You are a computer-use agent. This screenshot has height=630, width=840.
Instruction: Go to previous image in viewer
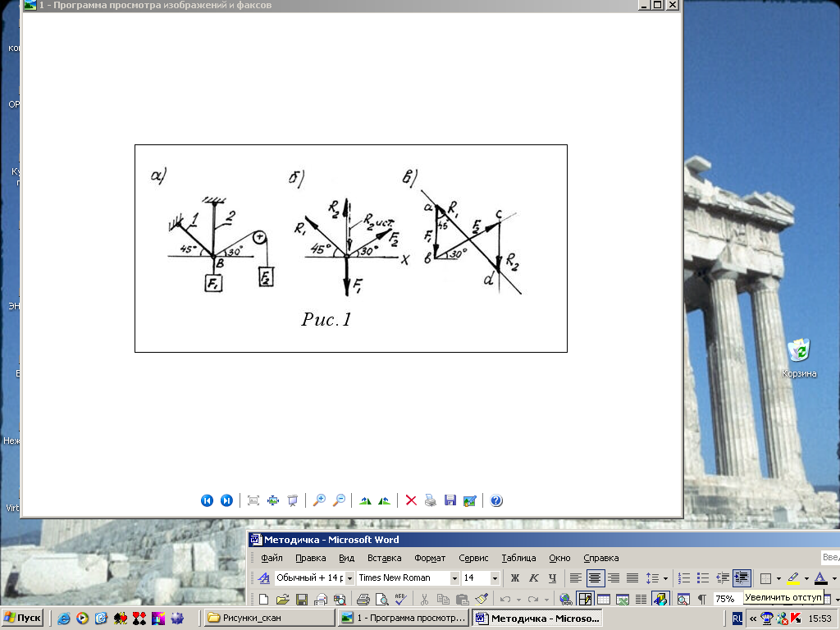click(207, 500)
